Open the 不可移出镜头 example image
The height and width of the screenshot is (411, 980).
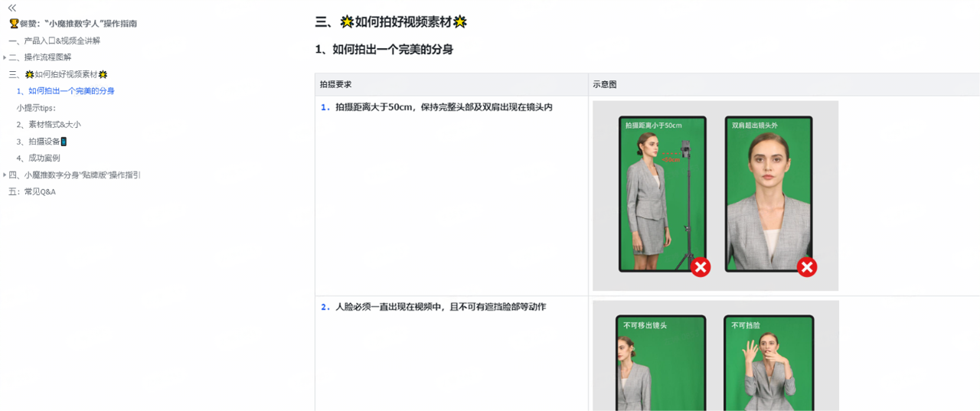(661, 364)
